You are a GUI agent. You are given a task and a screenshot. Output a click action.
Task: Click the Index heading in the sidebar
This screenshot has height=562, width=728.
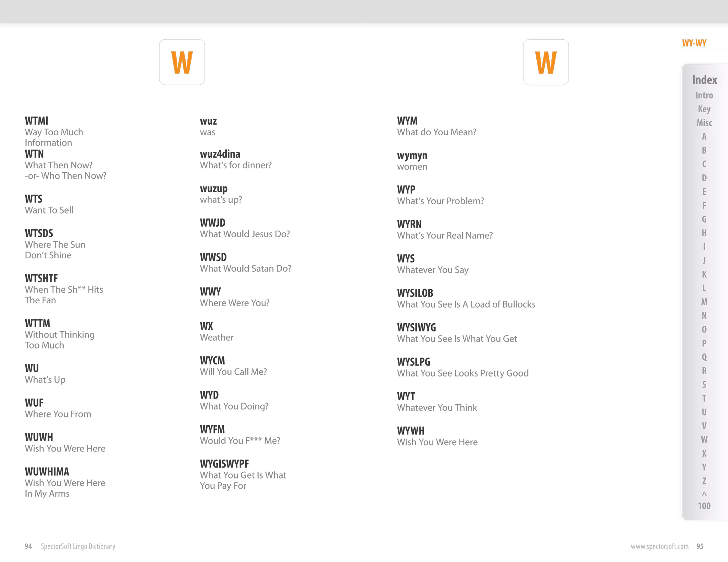pyautogui.click(x=704, y=80)
